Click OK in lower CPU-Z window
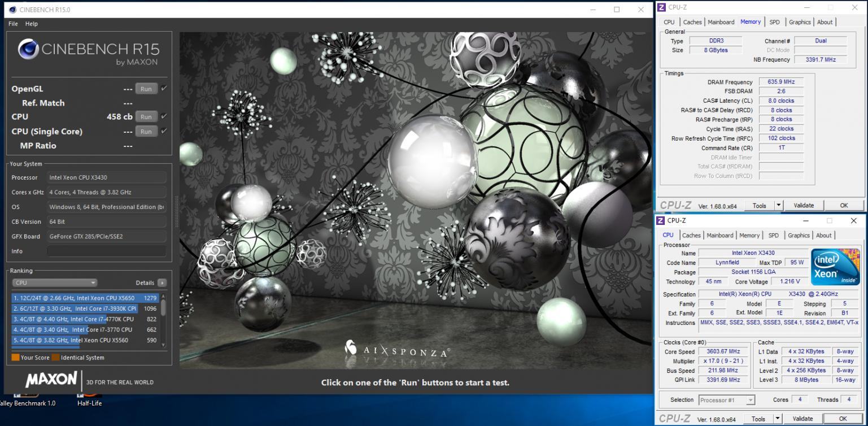 click(x=843, y=419)
